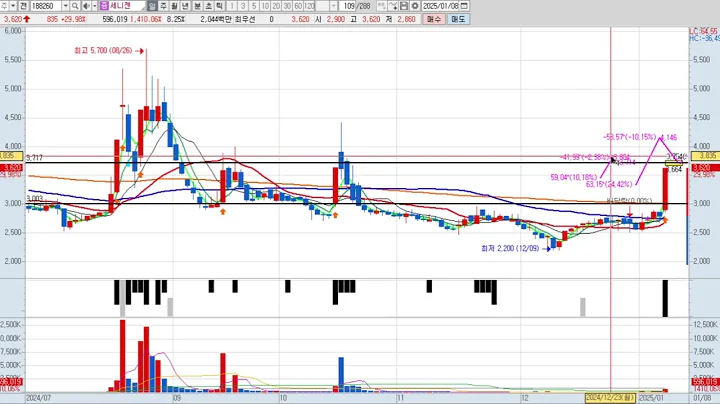Select the weekly (주) chart period
Viewport: 720px width, 404px height.
(x=163, y=6)
